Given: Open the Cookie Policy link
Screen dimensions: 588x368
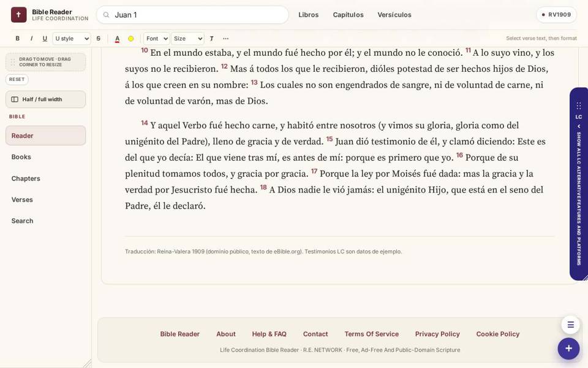Looking at the screenshot, I should click(497, 334).
